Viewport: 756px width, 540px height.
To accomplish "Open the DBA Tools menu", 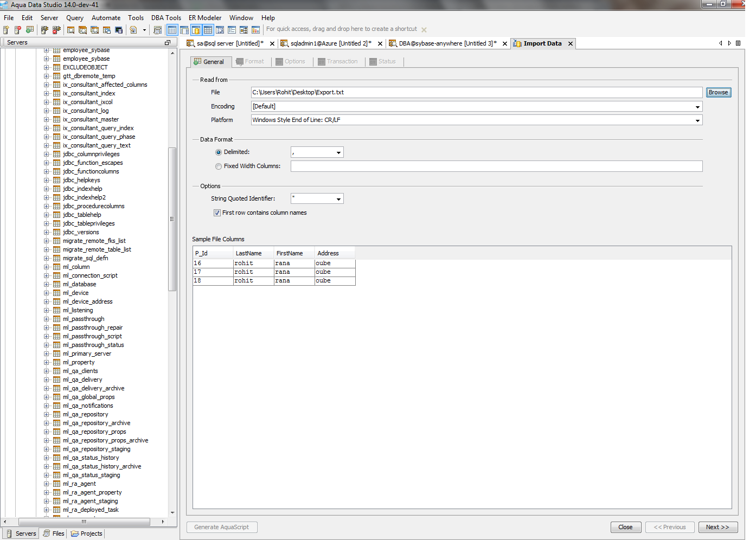I will click(166, 18).
